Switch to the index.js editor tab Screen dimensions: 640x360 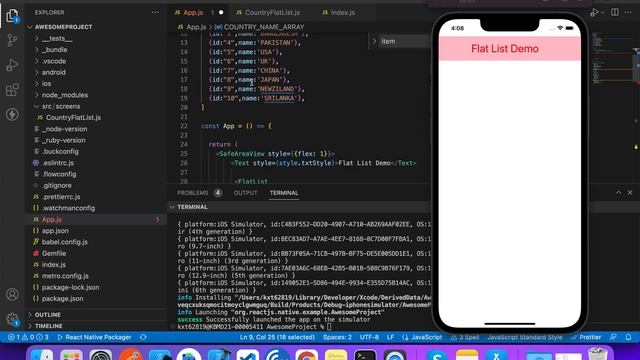[342, 13]
